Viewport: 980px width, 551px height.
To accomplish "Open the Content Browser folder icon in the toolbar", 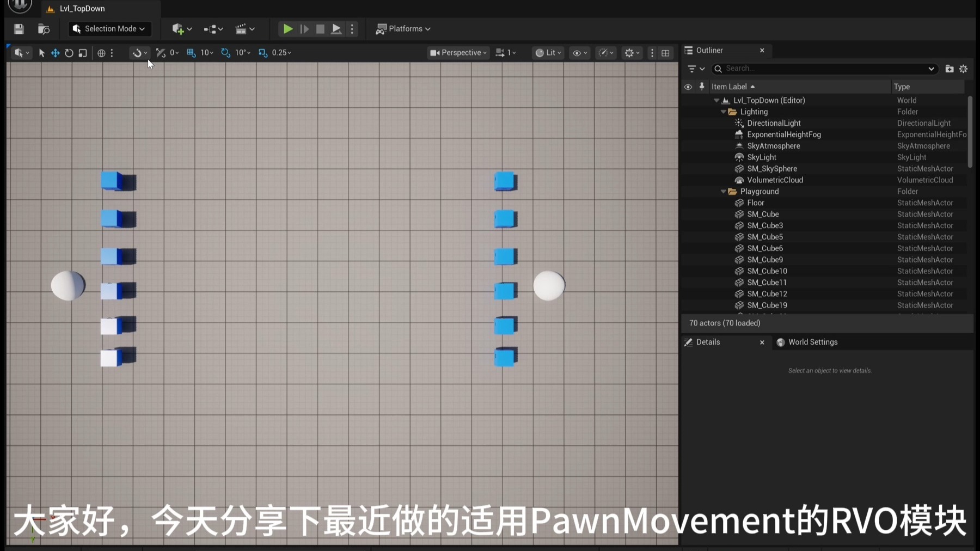I will pyautogui.click(x=44, y=29).
